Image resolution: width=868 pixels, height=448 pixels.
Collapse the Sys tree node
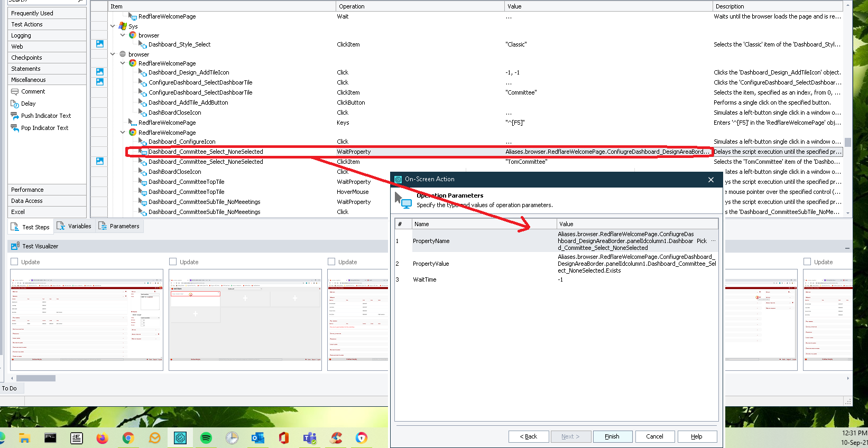coord(113,26)
